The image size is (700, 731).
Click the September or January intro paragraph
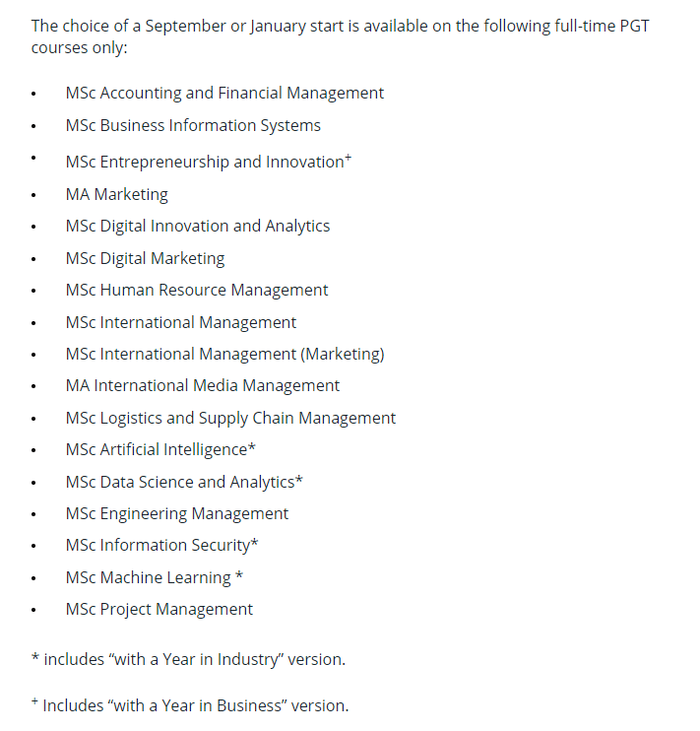(x=341, y=36)
